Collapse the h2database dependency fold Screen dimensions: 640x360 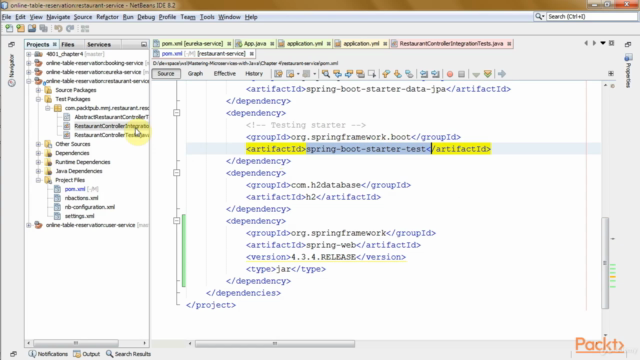coord(177,173)
